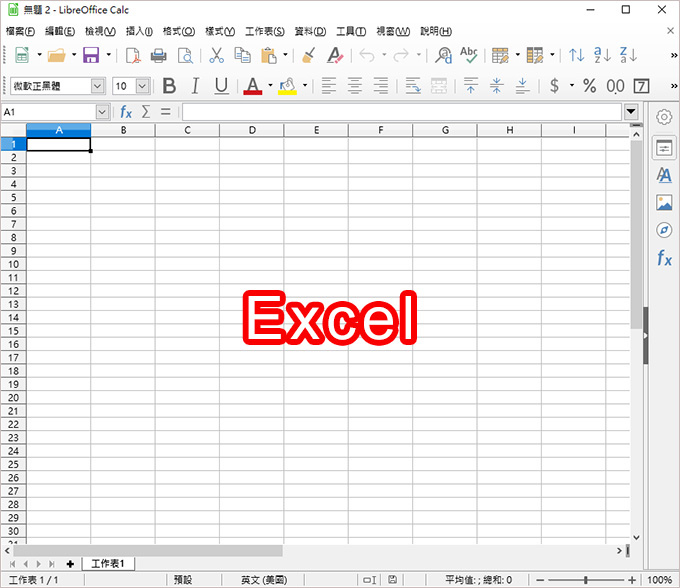The width and height of the screenshot is (680, 588).
Task: Align cell content to bottom
Action: (523, 86)
